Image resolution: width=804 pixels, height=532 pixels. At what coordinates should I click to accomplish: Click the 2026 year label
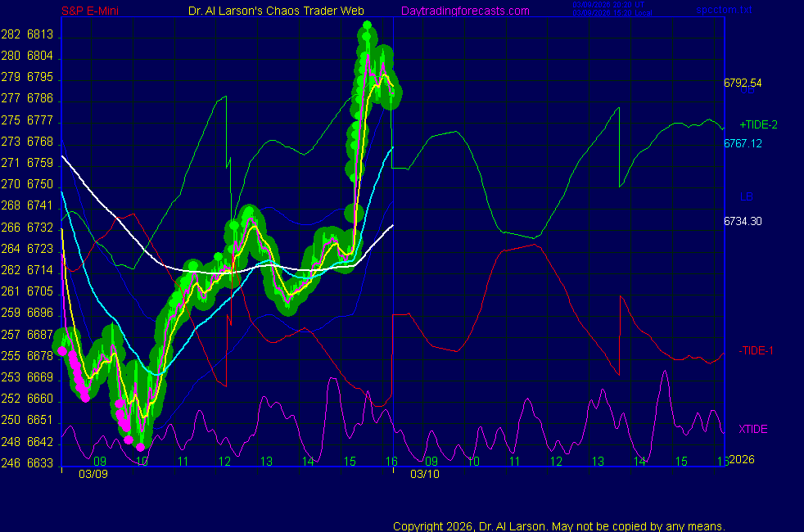pyautogui.click(x=741, y=459)
